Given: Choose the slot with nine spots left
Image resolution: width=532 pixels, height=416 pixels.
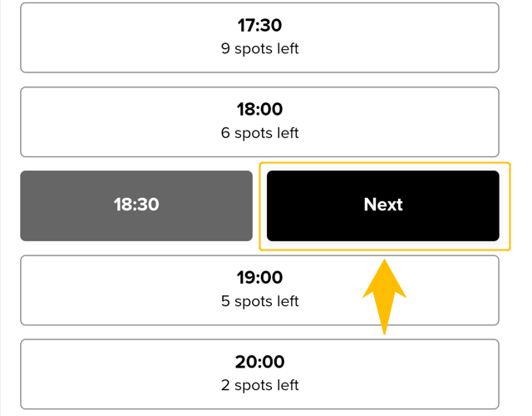Looking at the screenshot, I should [259, 37].
